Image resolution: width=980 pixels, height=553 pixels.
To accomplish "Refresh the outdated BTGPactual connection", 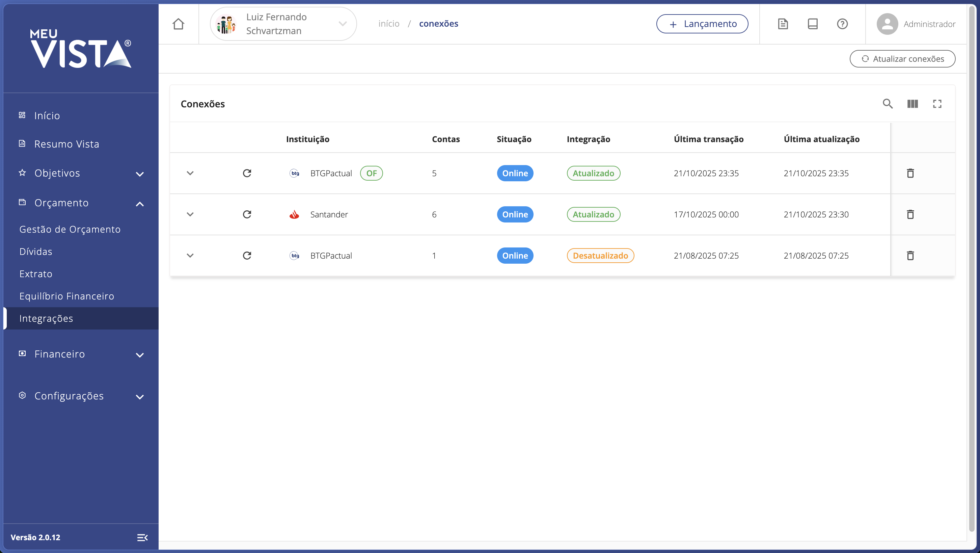I will click(x=247, y=255).
